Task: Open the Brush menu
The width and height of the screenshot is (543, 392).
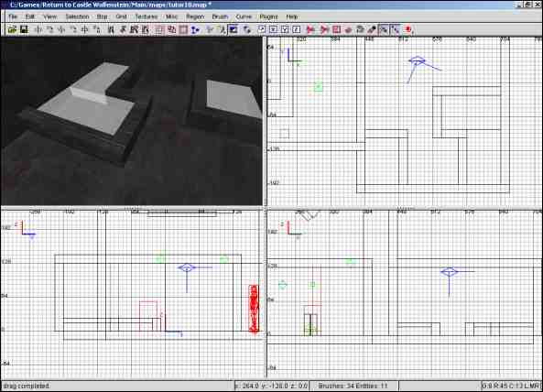Action: [x=220, y=16]
